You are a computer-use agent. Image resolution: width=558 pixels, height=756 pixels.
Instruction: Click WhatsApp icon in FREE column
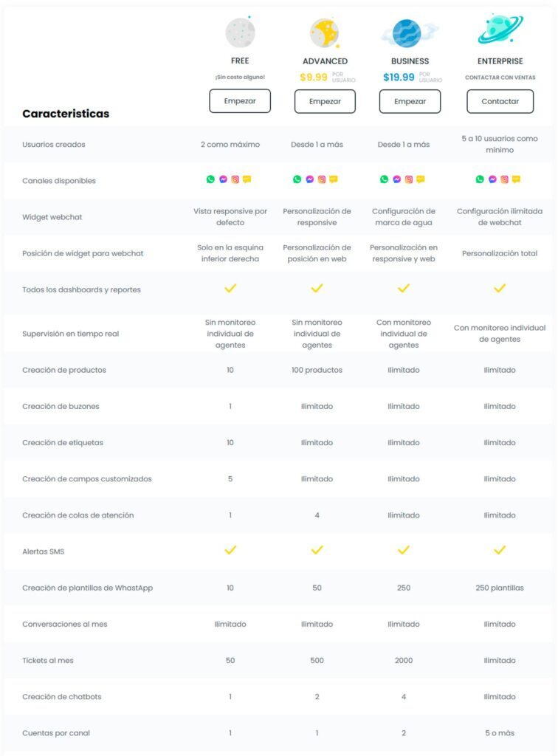(211, 179)
